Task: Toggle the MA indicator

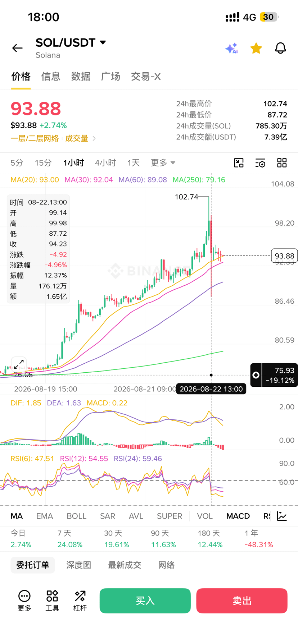Action: [17, 516]
